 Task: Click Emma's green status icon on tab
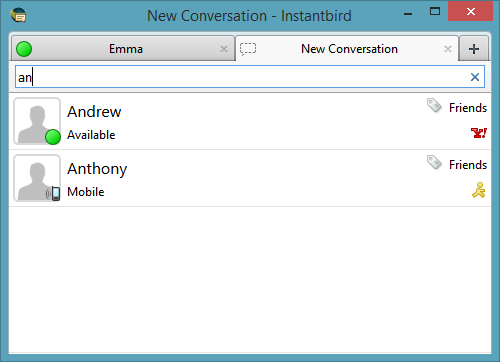(24, 49)
